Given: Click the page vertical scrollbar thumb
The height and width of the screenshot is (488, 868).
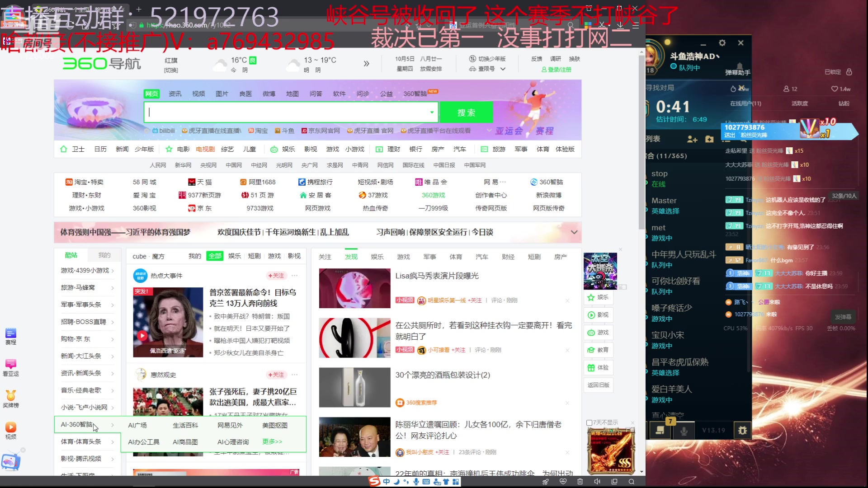Looking at the screenshot, I should click(x=642, y=142).
